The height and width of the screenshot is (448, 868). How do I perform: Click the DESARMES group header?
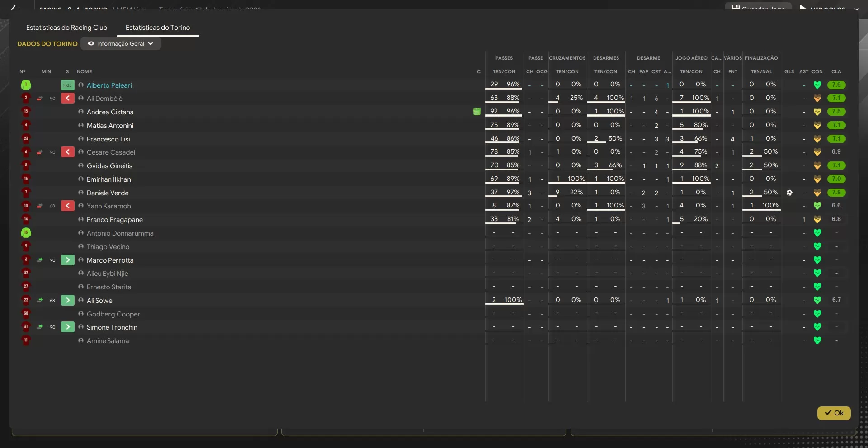[x=606, y=58]
